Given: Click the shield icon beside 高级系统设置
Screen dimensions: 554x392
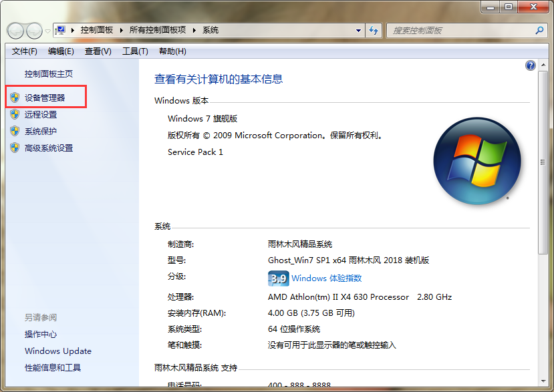Looking at the screenshot, I should coord(15,148).
